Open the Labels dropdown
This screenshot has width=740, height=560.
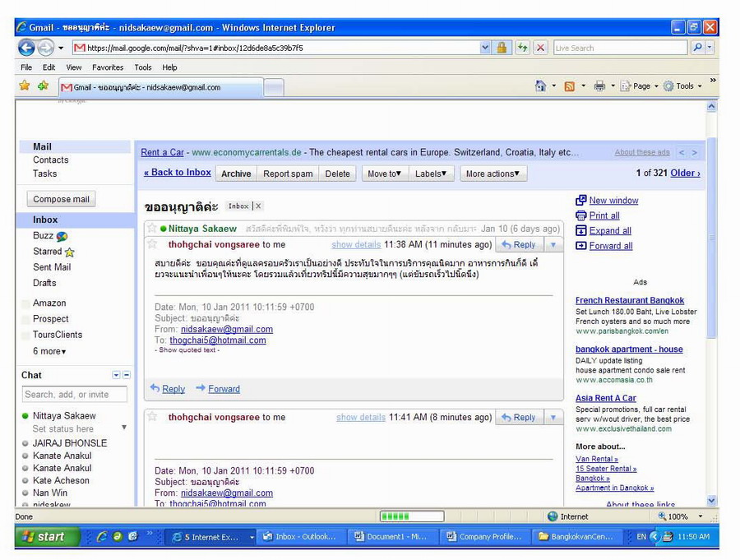point(431,174)
